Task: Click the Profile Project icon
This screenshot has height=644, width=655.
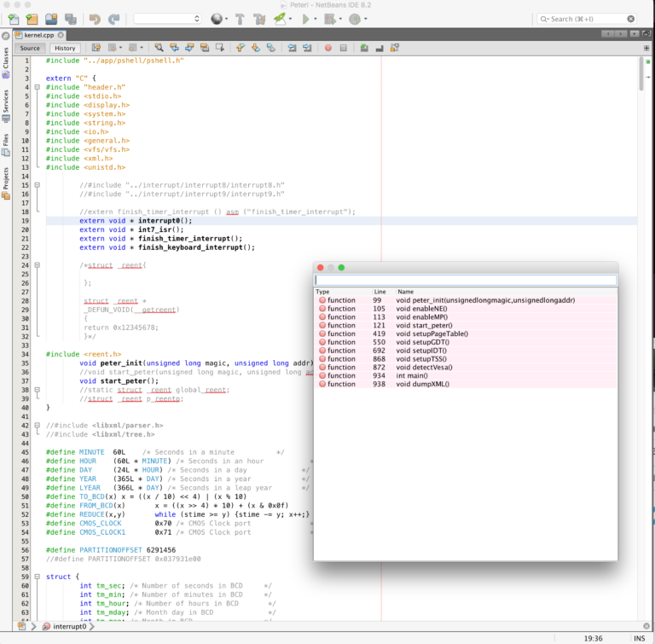Action: pyautogui.click(x=355, y=20)
